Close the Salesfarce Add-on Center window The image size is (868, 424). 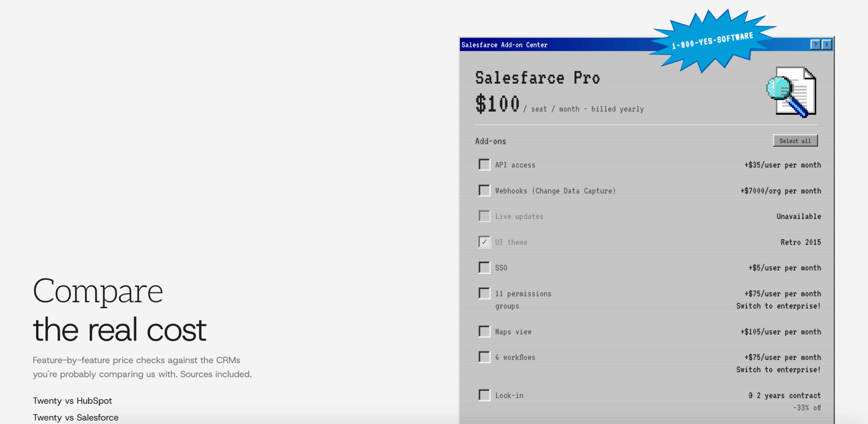click(x=826, y=44)
